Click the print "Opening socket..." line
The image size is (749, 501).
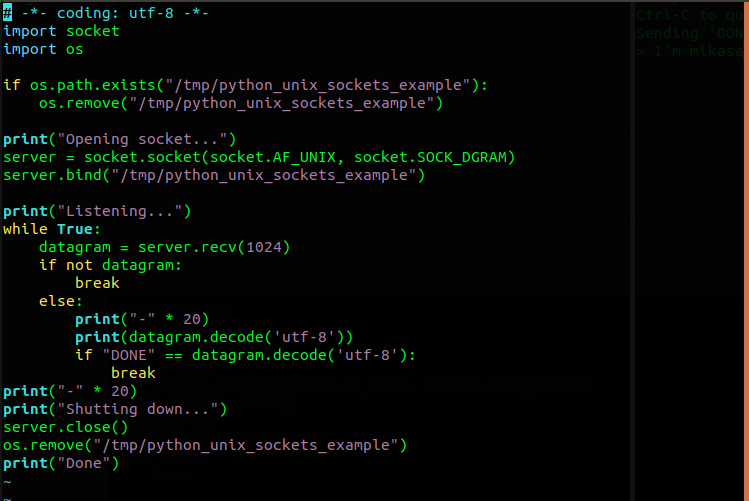point(119,139)
